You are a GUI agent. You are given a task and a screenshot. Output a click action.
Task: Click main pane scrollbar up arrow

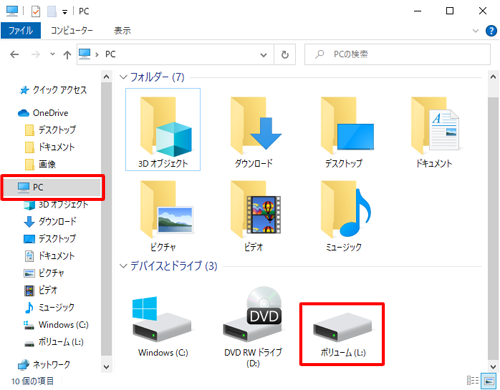click(x=493, y=77)
